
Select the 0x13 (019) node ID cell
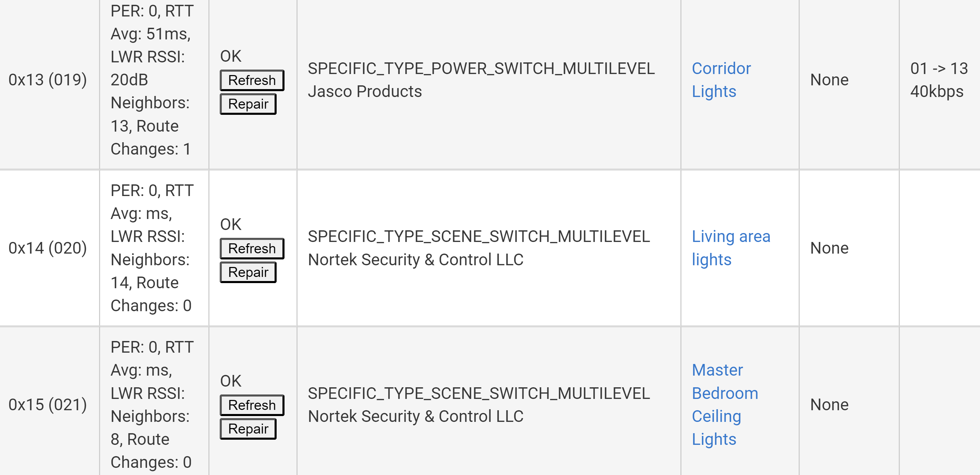48,80
